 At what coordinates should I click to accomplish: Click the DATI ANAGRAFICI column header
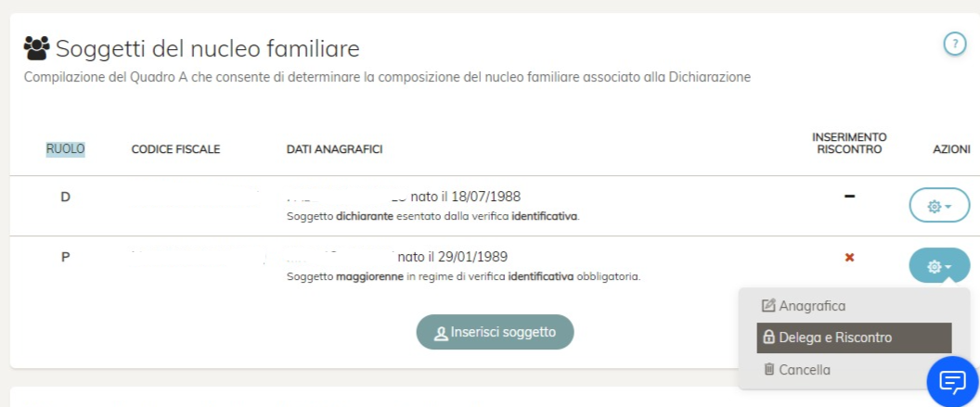(x=334, y=150)
